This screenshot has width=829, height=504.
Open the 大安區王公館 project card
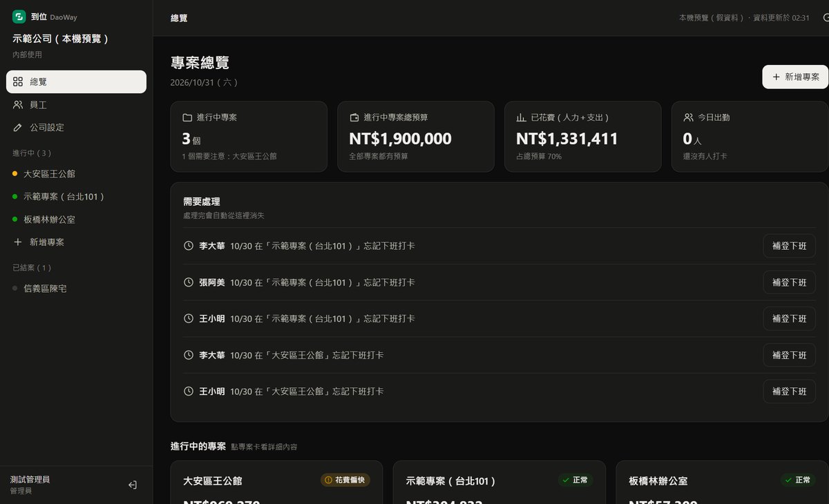[x=276, y=483]
